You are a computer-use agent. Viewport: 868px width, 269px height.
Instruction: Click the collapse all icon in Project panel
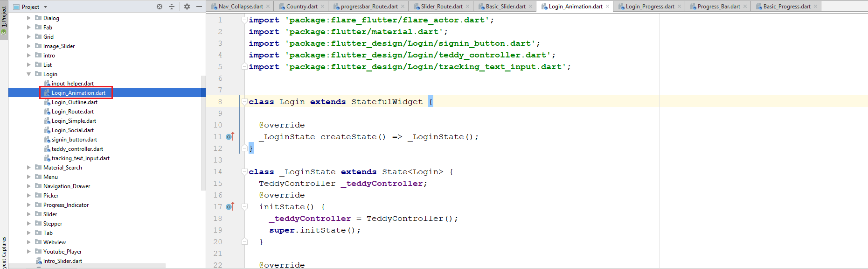[x=172, y=7]
